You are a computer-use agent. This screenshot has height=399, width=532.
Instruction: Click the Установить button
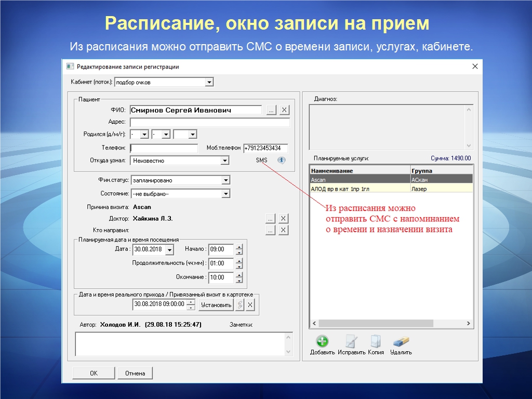pyautogui.click(x=216, y=305)
